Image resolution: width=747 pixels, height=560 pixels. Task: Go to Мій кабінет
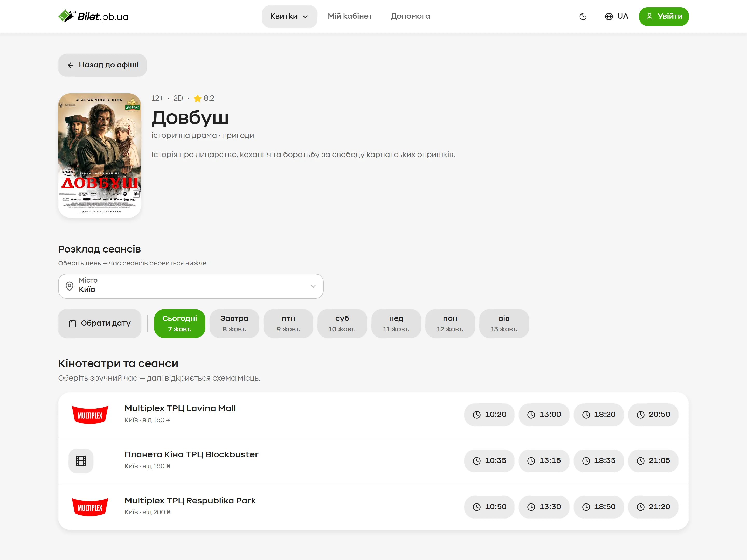(350, 17)
